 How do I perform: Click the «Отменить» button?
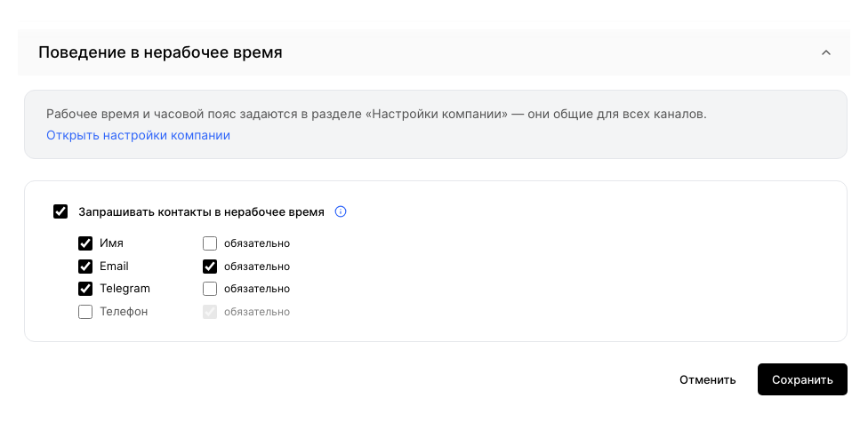click(707, 379)
